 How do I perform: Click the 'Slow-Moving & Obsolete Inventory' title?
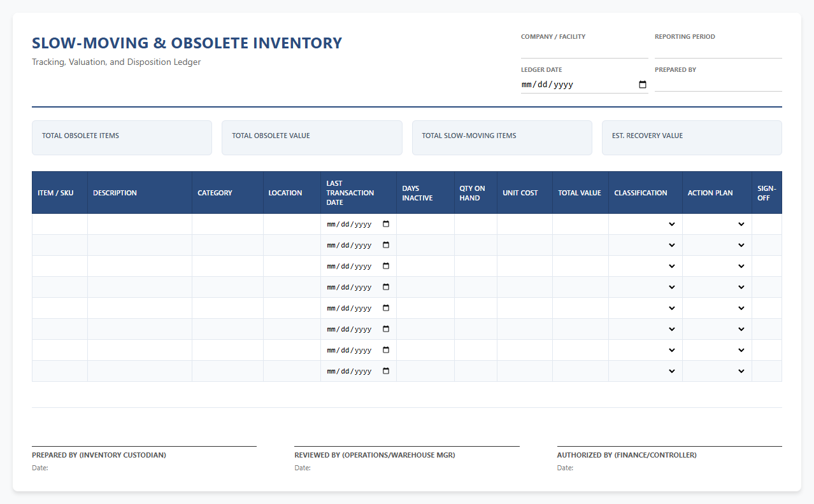(187, 43)
